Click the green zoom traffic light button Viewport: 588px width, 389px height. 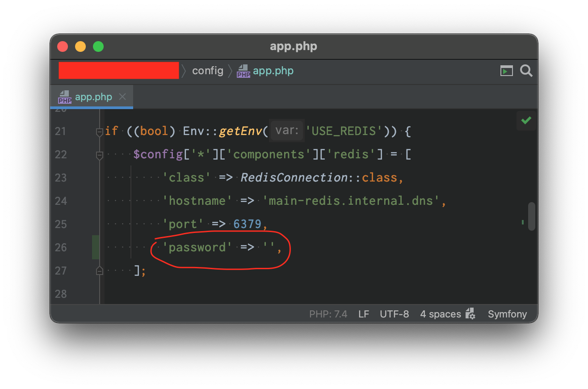click(x=98, y=46)
